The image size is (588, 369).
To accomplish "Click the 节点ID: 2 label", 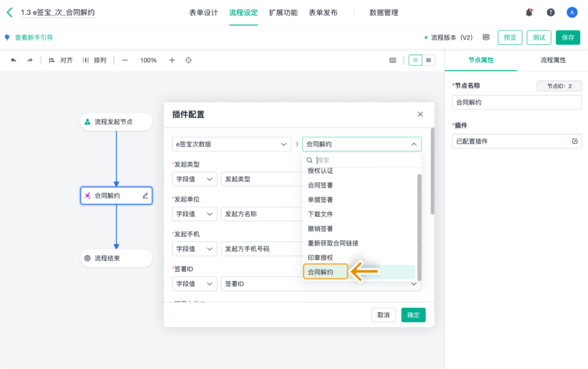I will [x=559, y=86].
